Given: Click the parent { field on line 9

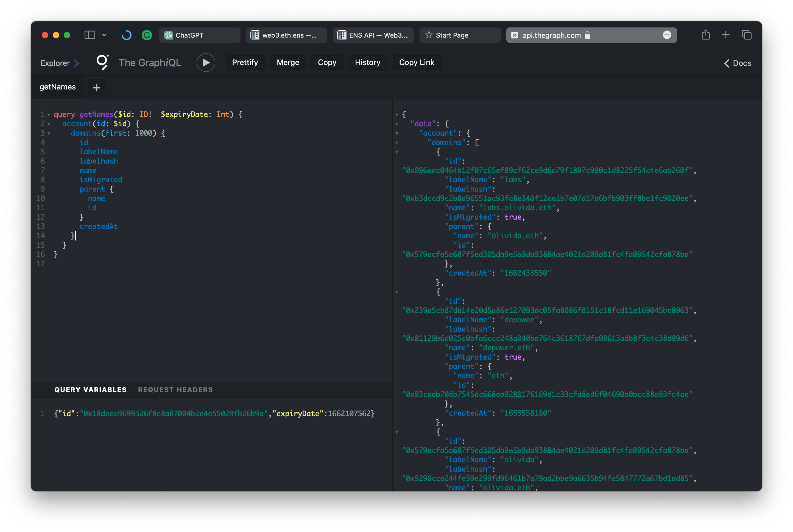Looking at the screenshot, I should click(96, 189).
